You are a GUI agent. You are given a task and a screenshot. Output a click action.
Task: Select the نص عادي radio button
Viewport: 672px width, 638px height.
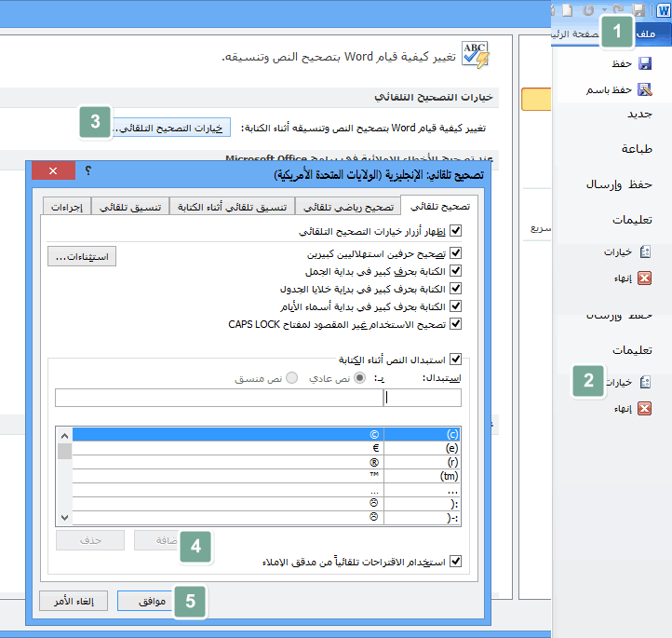pyautogui.click(x=360, y=378)
